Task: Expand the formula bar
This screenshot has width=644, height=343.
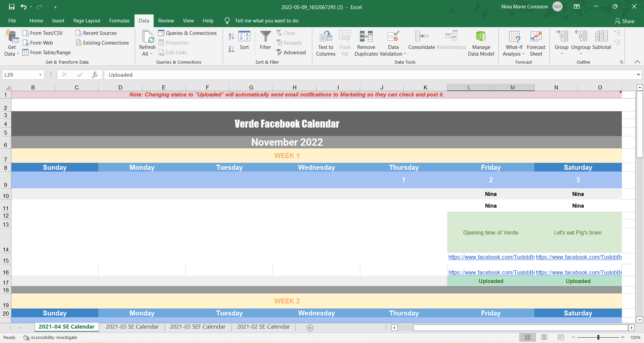Action: pyautogui.click(x=638, y=75)
